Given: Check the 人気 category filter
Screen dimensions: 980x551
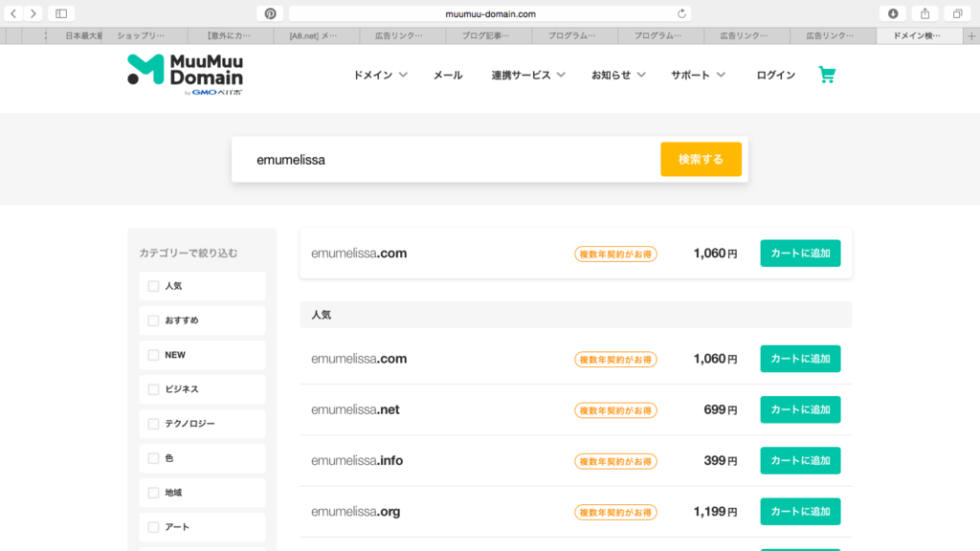Looking at the screenshot, I should pos(153,286).
